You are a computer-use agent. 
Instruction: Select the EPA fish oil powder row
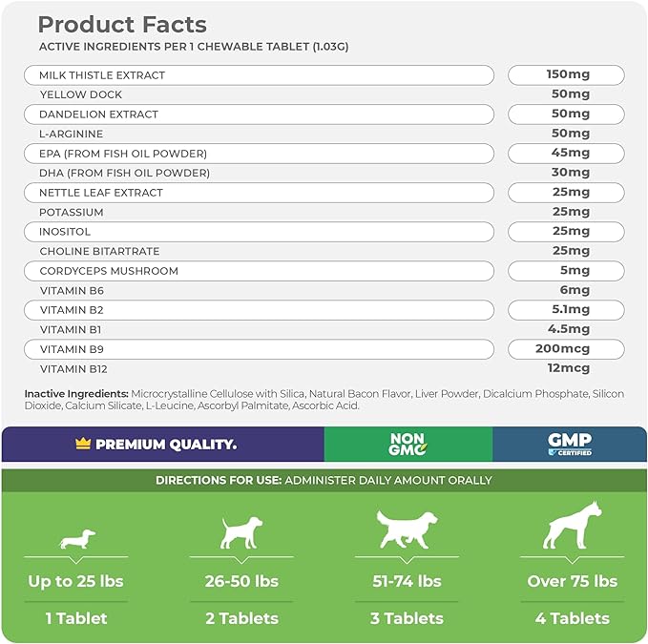tap(259, 154)
